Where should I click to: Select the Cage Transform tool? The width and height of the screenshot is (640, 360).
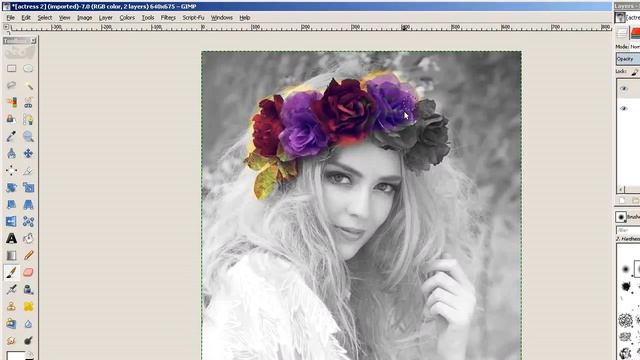coord(28,221)
